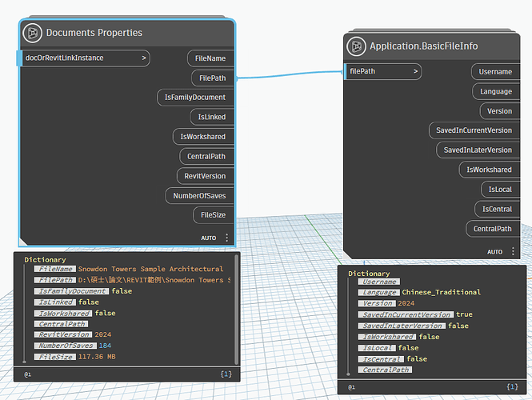The width and height of the screenshot is (532, 400).
Task: Click the SavedInLaterVersion output port
Action: pyautogui.click(x=478, y=150)
